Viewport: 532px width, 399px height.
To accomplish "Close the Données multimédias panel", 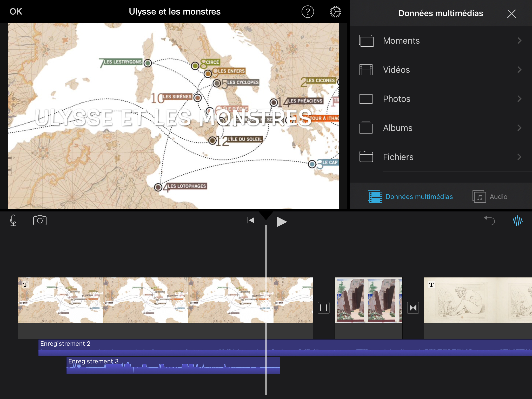I will 511,14.
